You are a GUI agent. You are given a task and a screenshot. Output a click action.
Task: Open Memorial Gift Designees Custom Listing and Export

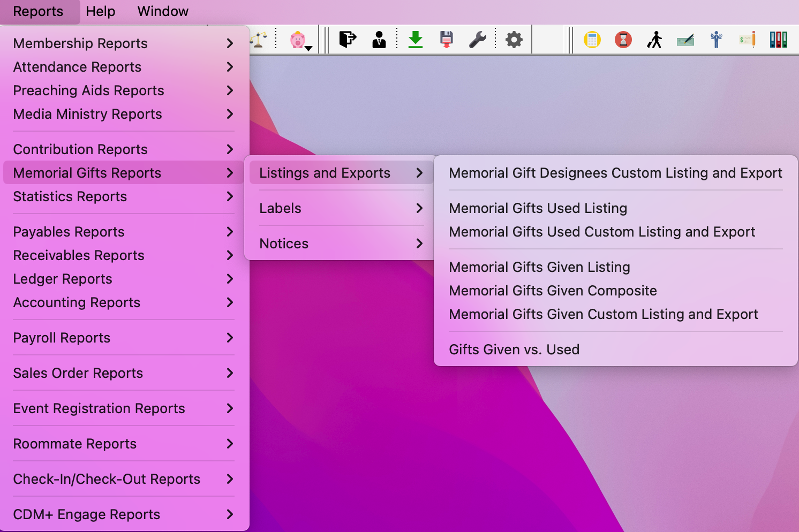click(615, 173)
